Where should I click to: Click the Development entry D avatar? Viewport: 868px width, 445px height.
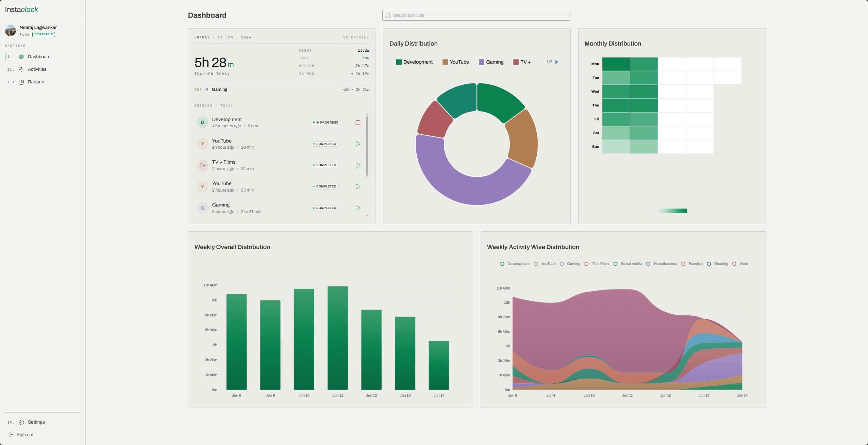click(202, 122)
